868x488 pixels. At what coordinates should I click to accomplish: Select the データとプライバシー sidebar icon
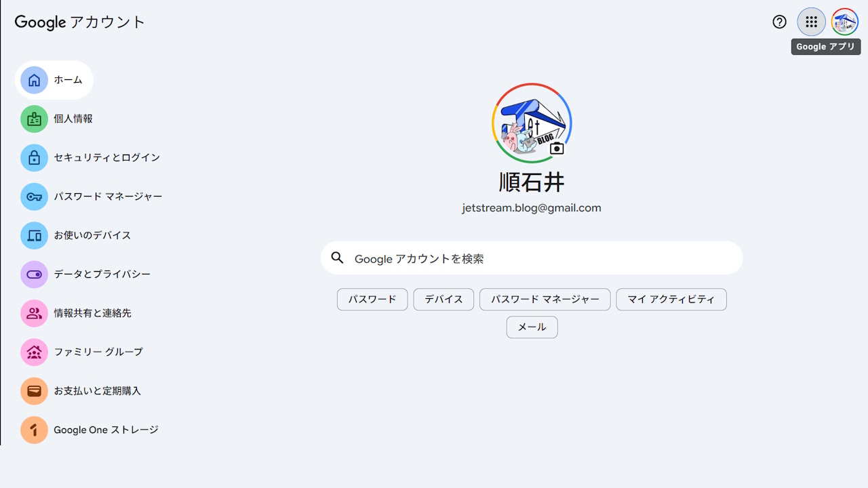pos(34,274)
